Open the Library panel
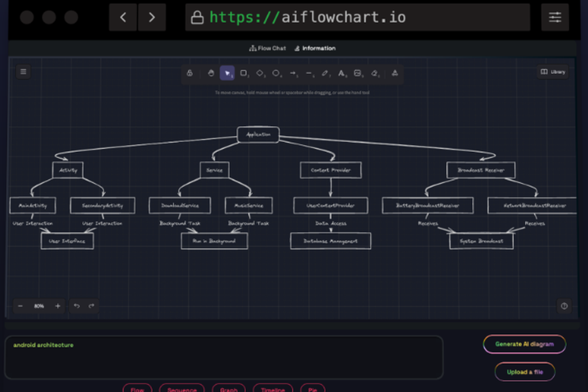This screenshot has height=392, width=588. coord(553,72)
